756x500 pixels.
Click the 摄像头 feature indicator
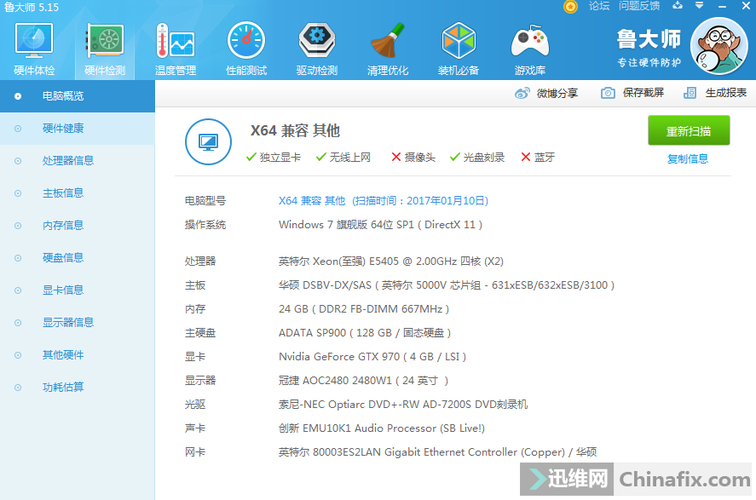(x=413, y=157)
